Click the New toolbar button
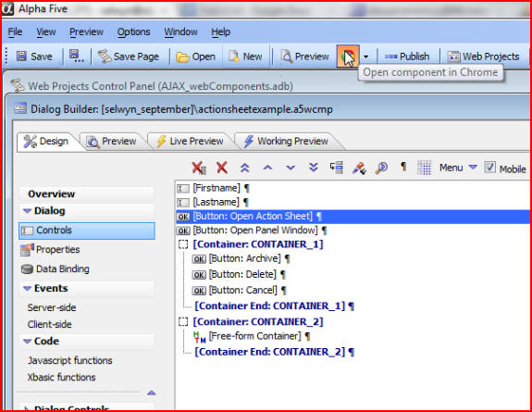Image resolution: width=532 pixels, height=412 pixels. click(x=245, y=56)
